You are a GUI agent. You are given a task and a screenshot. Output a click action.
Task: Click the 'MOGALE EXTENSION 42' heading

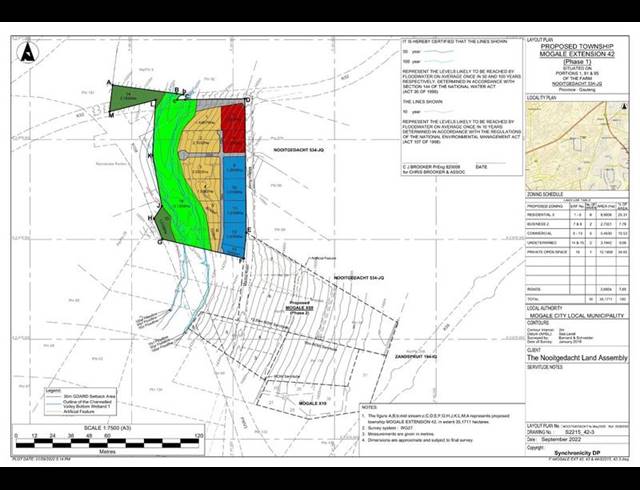pyautogui.click(x=577, y=54)
